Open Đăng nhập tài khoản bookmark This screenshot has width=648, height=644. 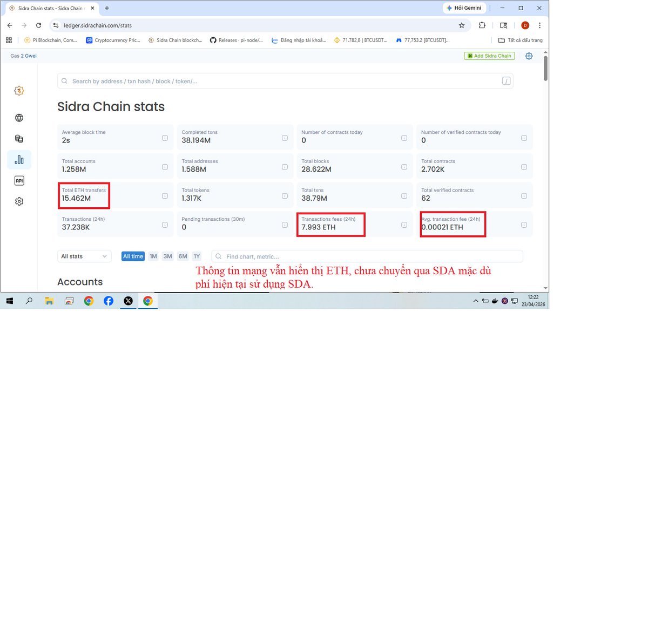[x=299, y=40]
